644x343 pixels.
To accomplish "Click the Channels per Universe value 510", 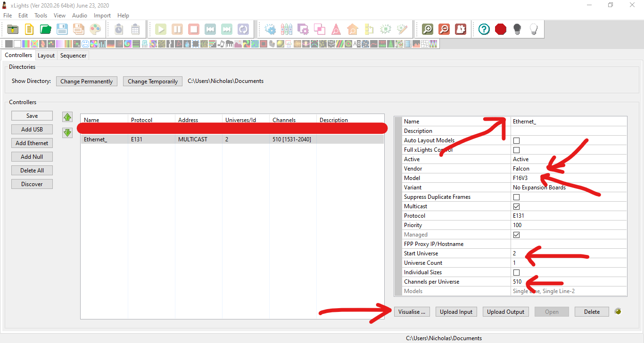I will coord(569,282).
